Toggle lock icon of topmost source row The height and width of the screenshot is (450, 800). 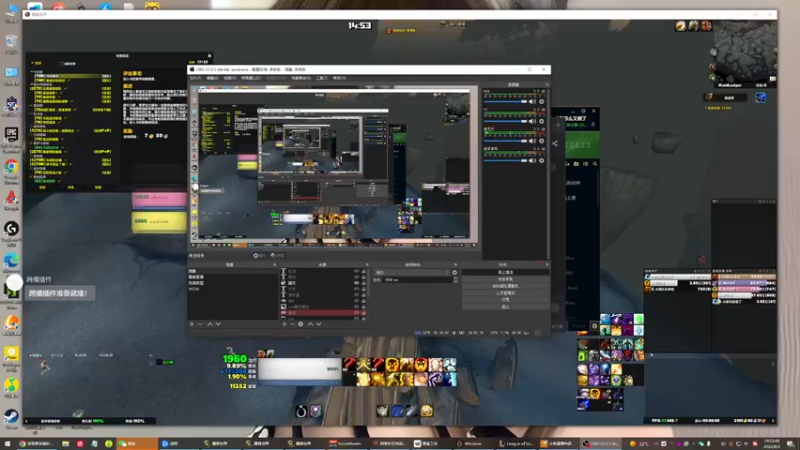click(364, 271)
